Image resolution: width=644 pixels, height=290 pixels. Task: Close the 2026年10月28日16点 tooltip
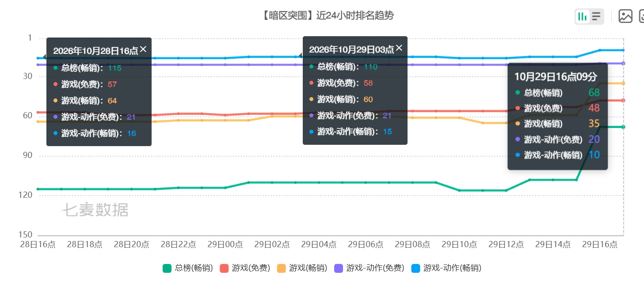point(143,49)
